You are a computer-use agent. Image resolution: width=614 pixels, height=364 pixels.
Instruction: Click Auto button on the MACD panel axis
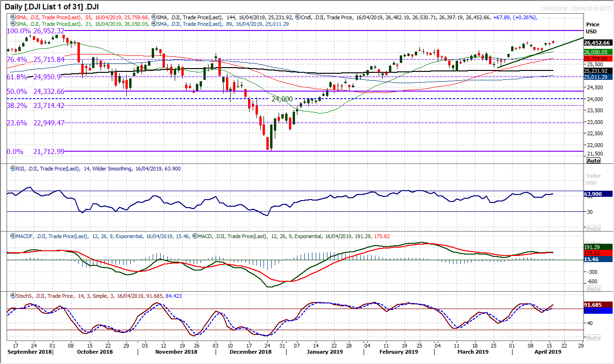[593, 288]
